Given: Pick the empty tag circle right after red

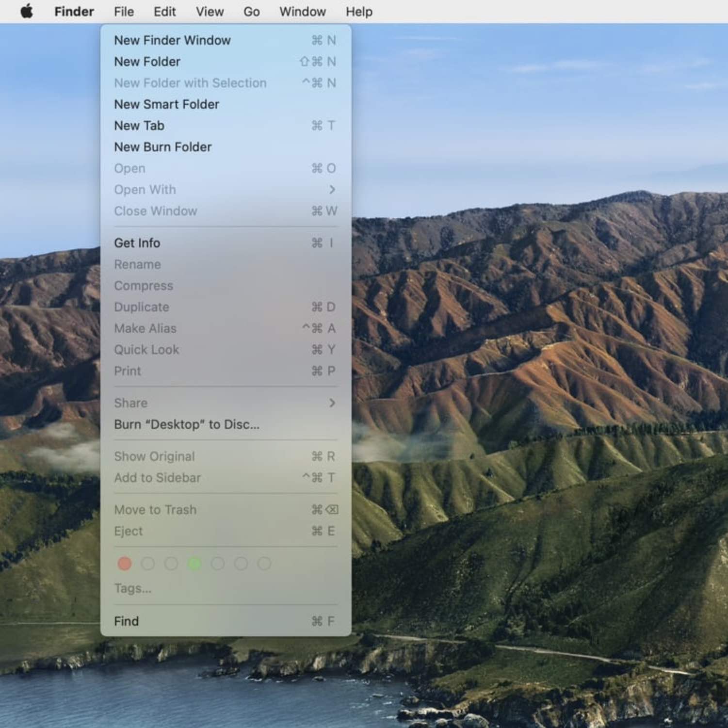Looking at the screenshot, I should tap(148, 563).
